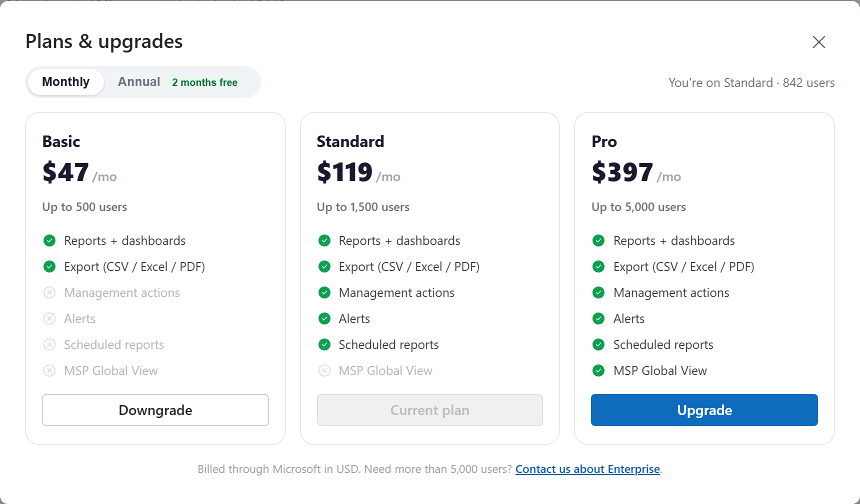Click Pro Management actions check icon
Viewport: 860px width, 504px height.
[598, 293]
